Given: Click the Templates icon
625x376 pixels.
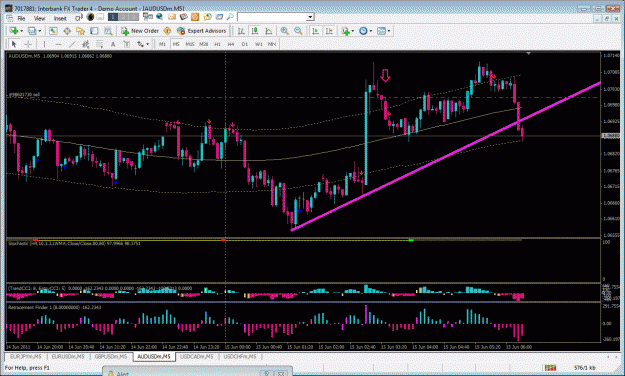Looking at the screenshot, I should point(381,31).
